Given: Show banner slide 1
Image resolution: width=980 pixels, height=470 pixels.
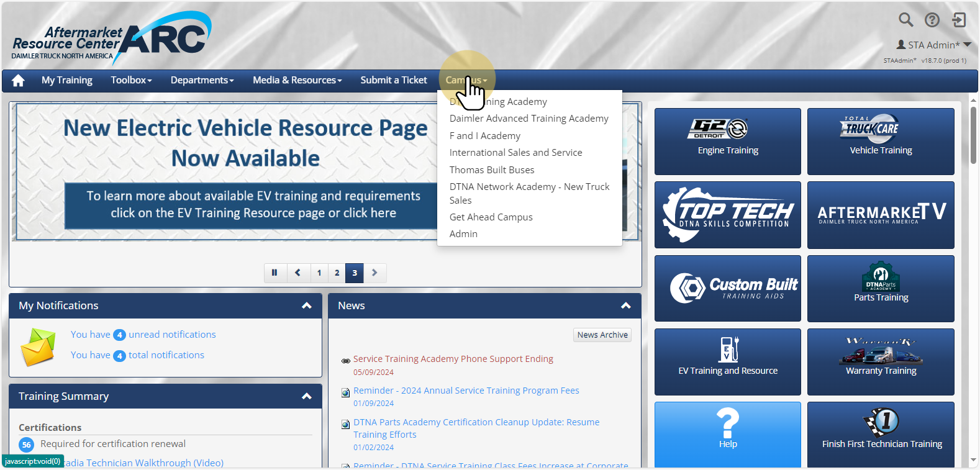Looking at the screenshot, I should [319, 273].
